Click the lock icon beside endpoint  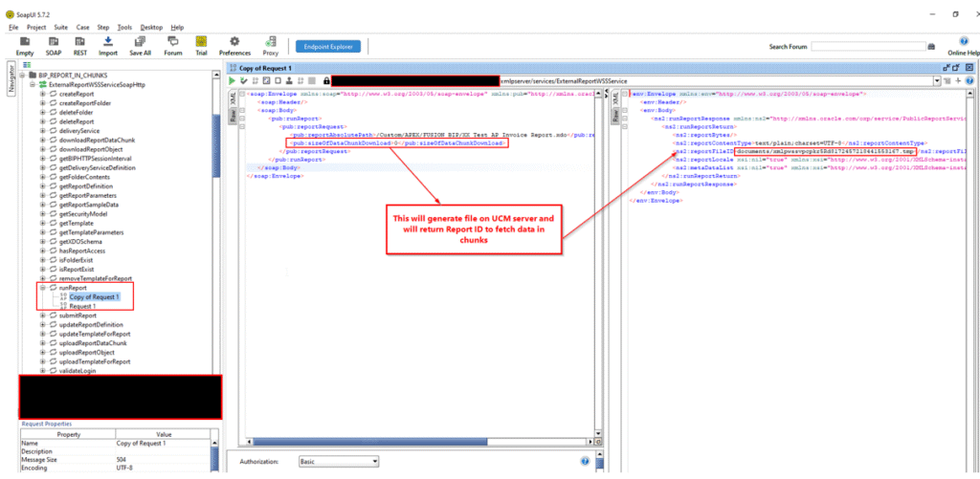tap(326, 80)
